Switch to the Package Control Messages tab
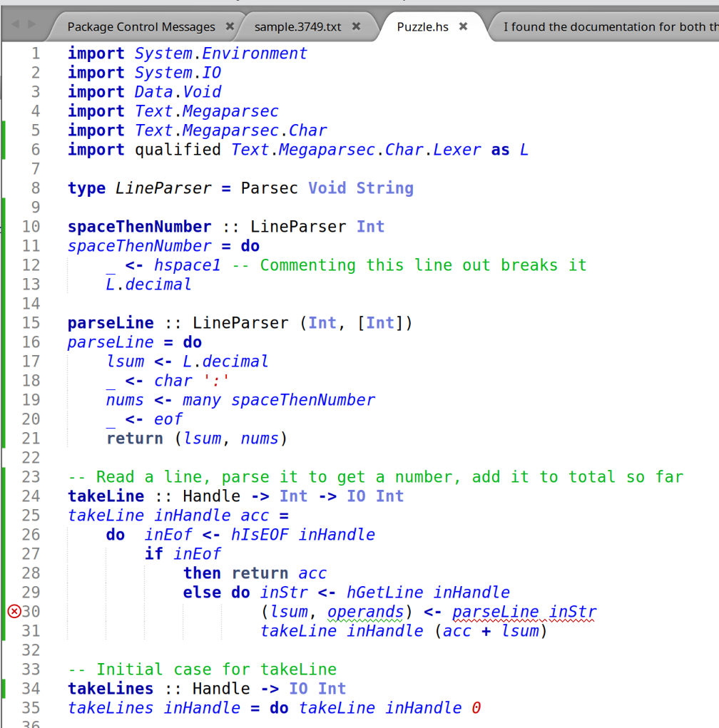This screenshot has width=719, height=728. click(141, 27)
